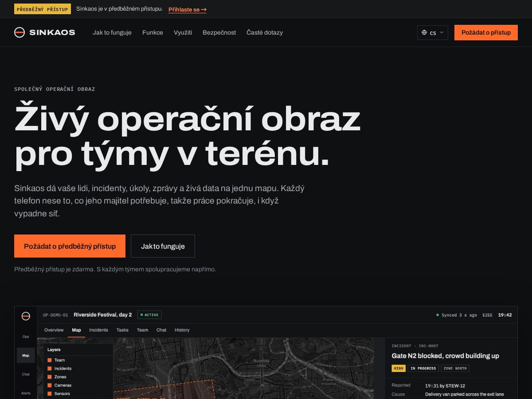The image size is (532, 399).
Task: Open the CS language dropdown
Action: pyautogui.click(x=433, y=33)
